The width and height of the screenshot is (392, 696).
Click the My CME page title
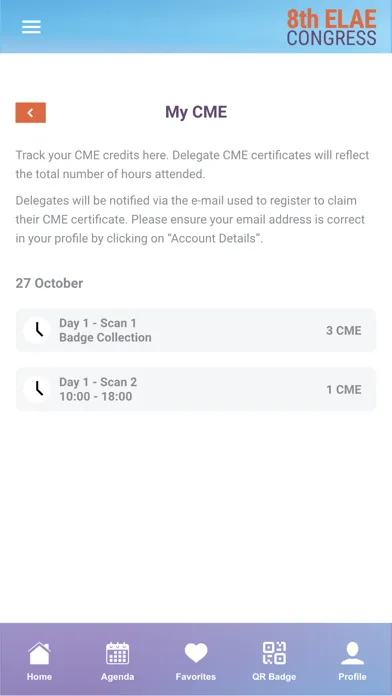196,112
